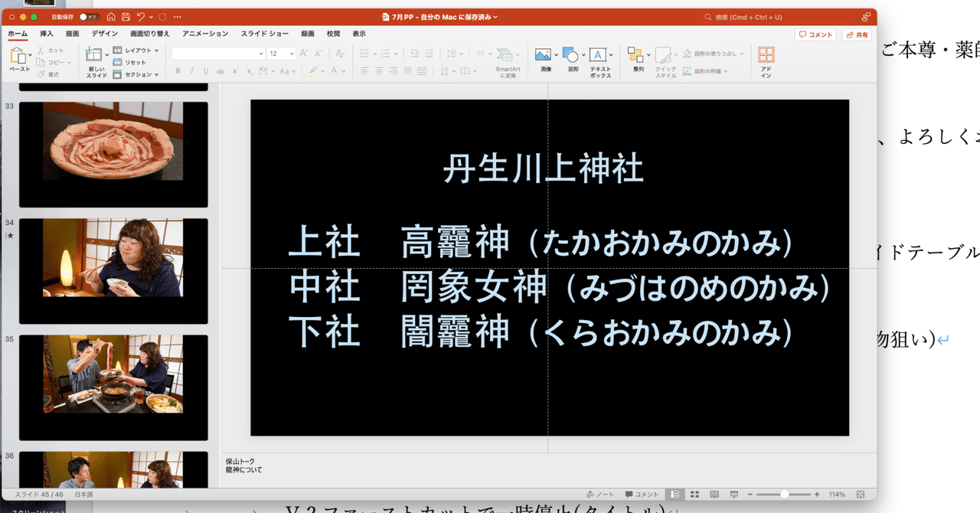The image size is (980, 513).
Task: Click the 整列 arrange icon
Action: pyautogui.click(x=635, y=55)
